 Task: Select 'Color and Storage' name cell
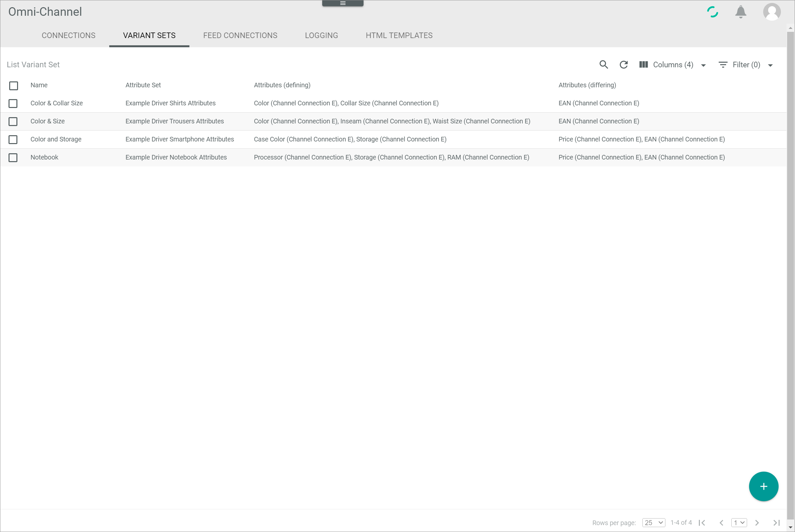56,139
